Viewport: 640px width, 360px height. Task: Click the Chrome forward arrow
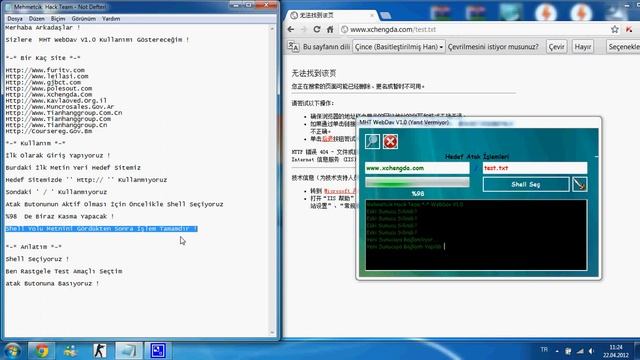303,29
